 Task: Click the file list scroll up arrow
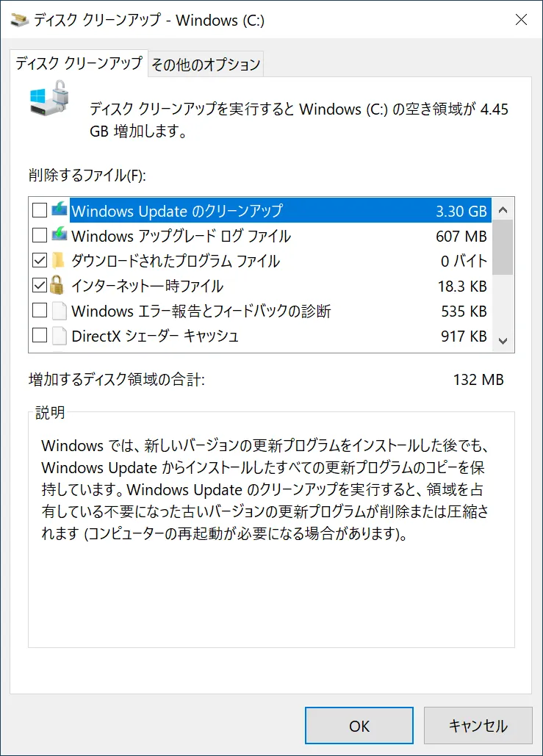pos(503,210)
